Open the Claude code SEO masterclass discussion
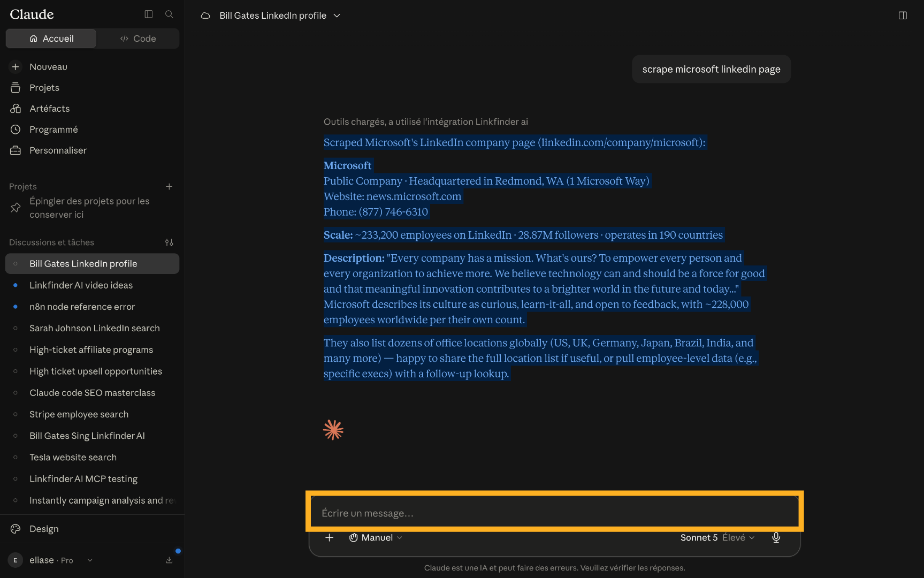The width and height of the screenshot is (924, 578). coord(92,393)
